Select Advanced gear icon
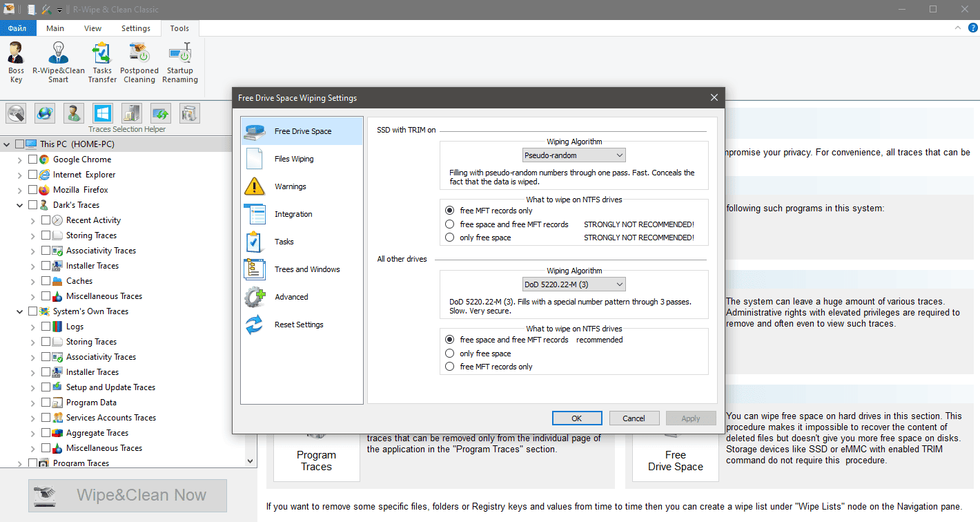Image resolution: width=980 pixels, height=522 pixels. (254, 297)
